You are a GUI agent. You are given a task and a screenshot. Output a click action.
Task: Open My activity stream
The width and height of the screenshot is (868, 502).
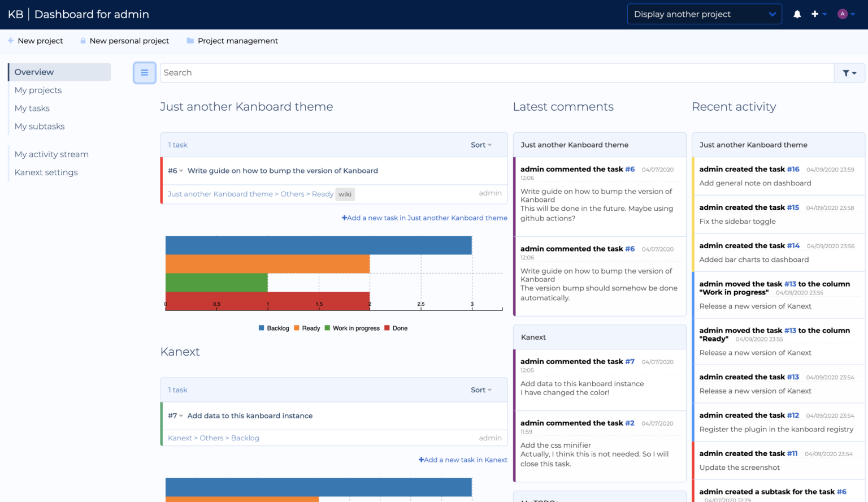[x=51, y=154]
